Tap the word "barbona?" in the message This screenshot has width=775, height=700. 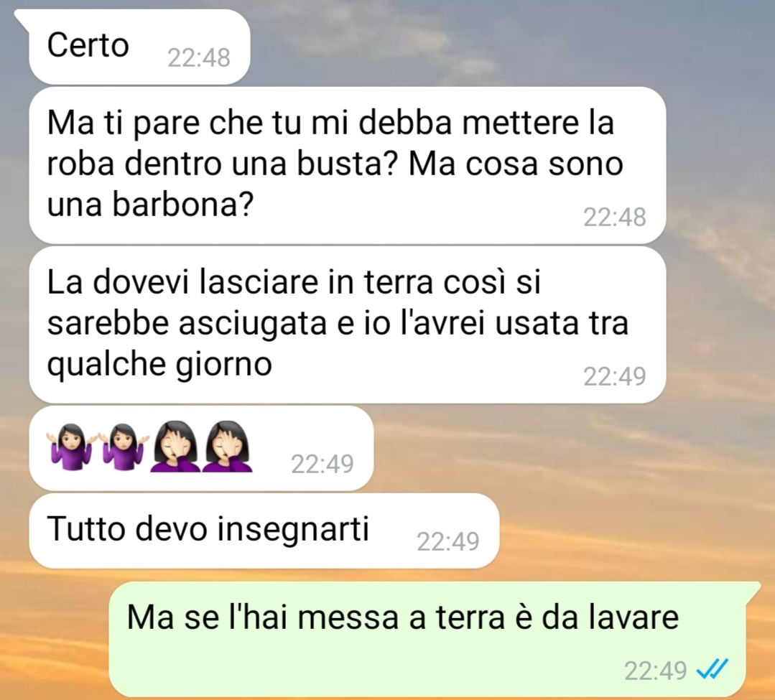click(x=183, y=203)
